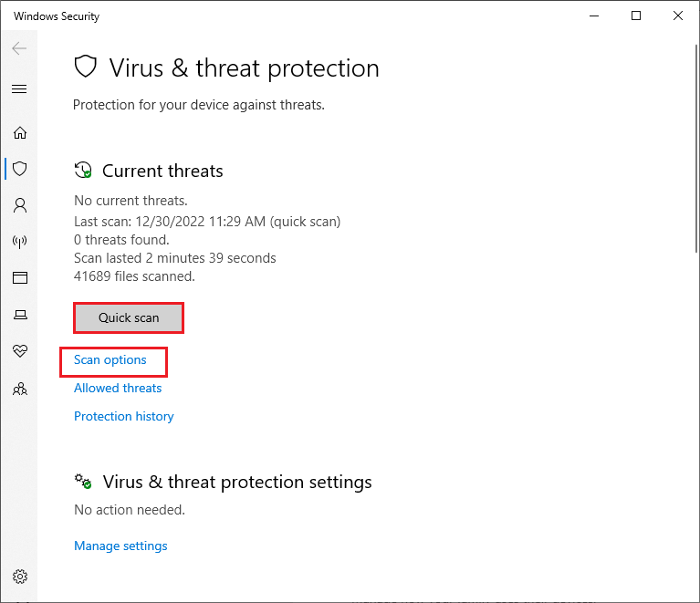Open Scan options link
The width and height of the screenshot is (700, 603).
coord(110,359)
